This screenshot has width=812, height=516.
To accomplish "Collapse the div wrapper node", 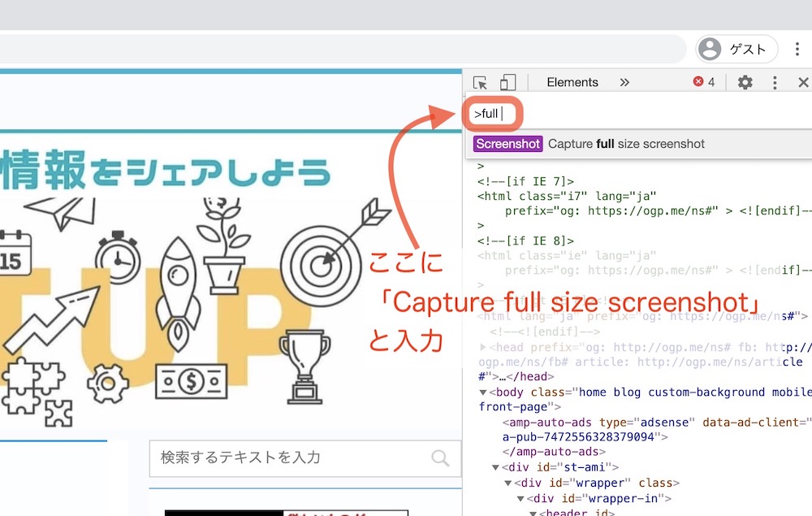I will point(508,483).
